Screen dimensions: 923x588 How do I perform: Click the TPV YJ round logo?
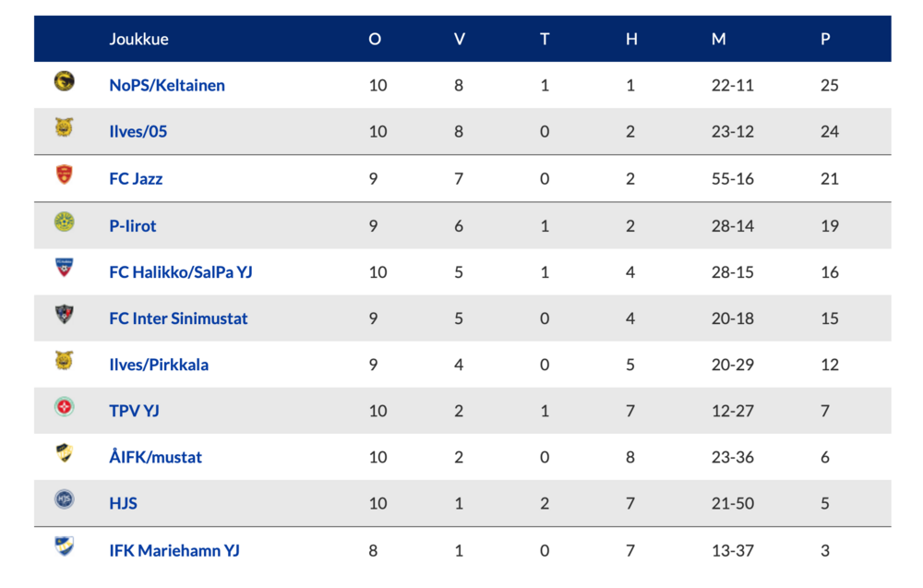[65, 407]
